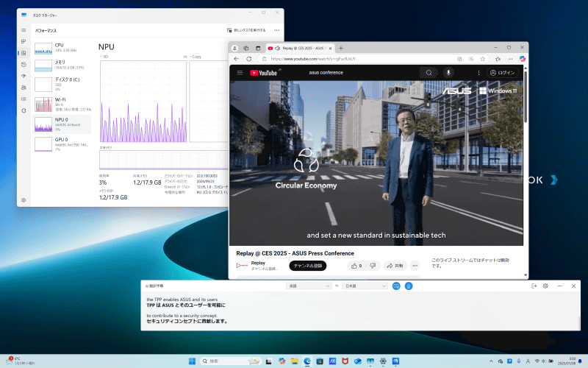This screenshot has height=368, width=588.
Task: Open AI translator settings gear
Action: (545, 286)
